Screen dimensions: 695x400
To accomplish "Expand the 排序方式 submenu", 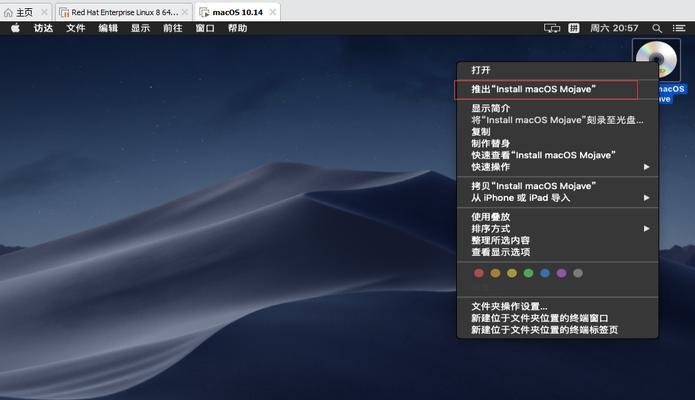I will [x=558, y=228].
